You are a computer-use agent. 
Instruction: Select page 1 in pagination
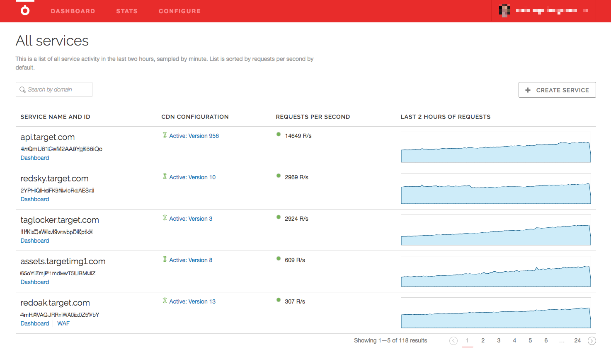[x=467, y=340]
